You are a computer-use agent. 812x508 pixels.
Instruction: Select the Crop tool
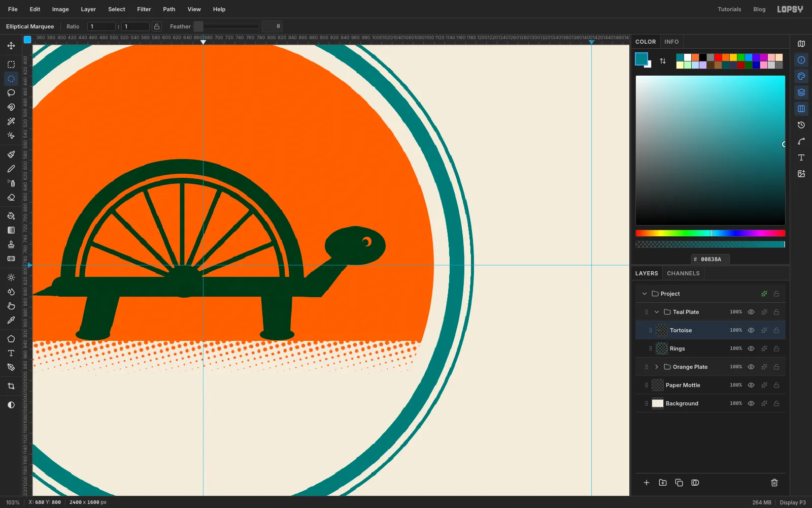click(x=11, y=386)
